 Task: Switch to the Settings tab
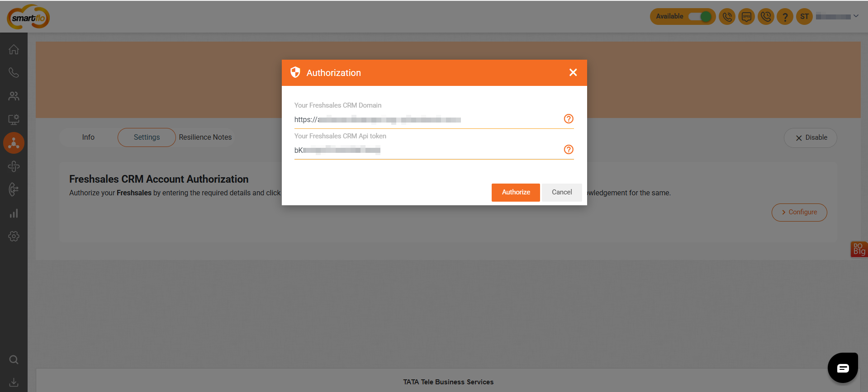147,137
